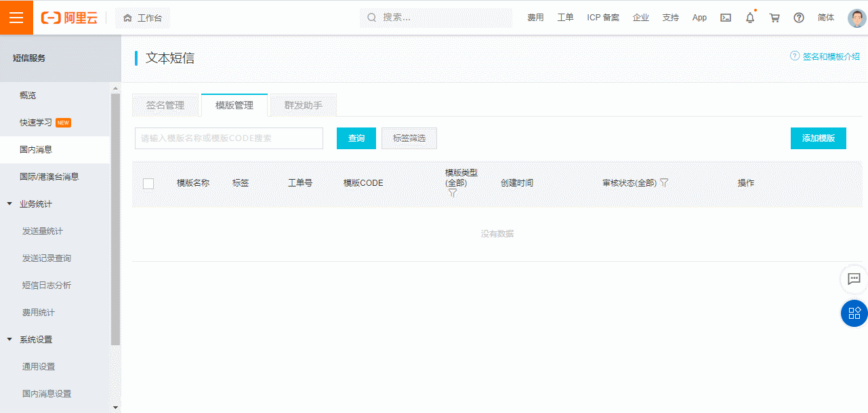Open the notifications bell
The height and width of the screenshot is (413, 868).
pyautogui.click(x=749, y=17)
